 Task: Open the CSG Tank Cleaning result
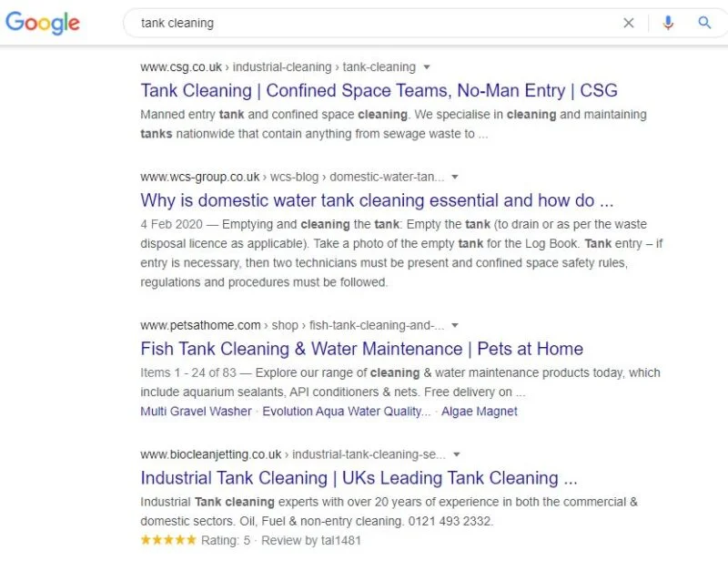379,91
